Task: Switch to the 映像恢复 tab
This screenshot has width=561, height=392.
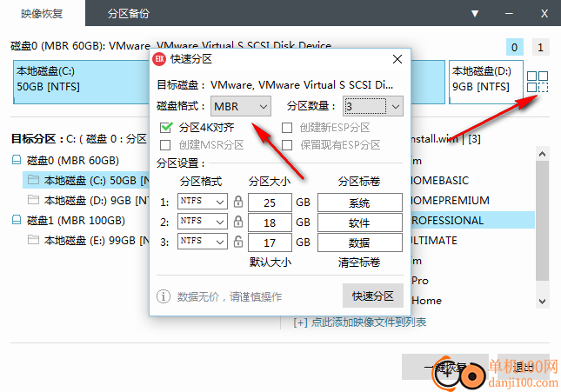Action: (x=43, y=14)
